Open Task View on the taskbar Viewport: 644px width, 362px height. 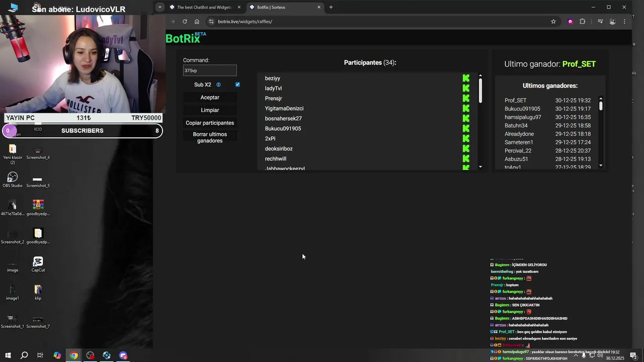click(x=40, y=355)
